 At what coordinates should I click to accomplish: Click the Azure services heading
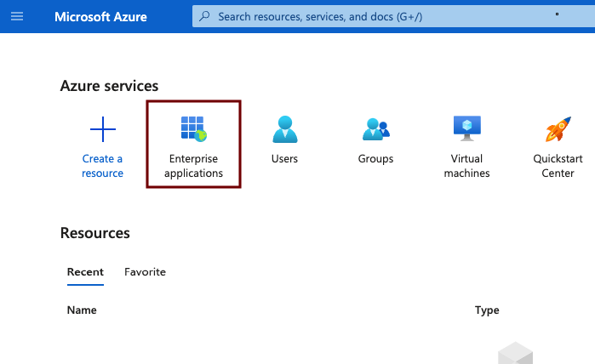(x=109, y=86)
